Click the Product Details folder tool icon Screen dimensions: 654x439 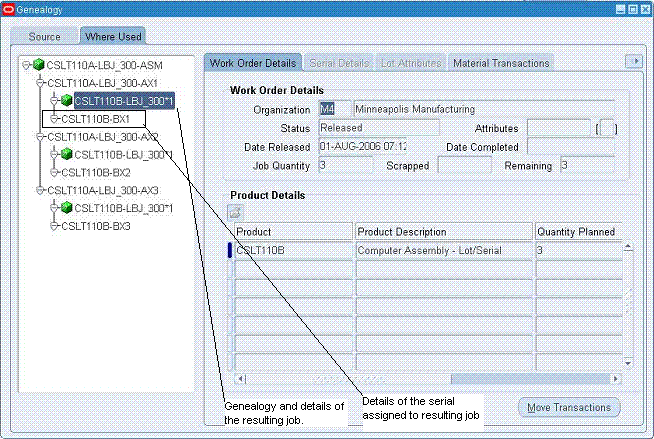point(235,213)
